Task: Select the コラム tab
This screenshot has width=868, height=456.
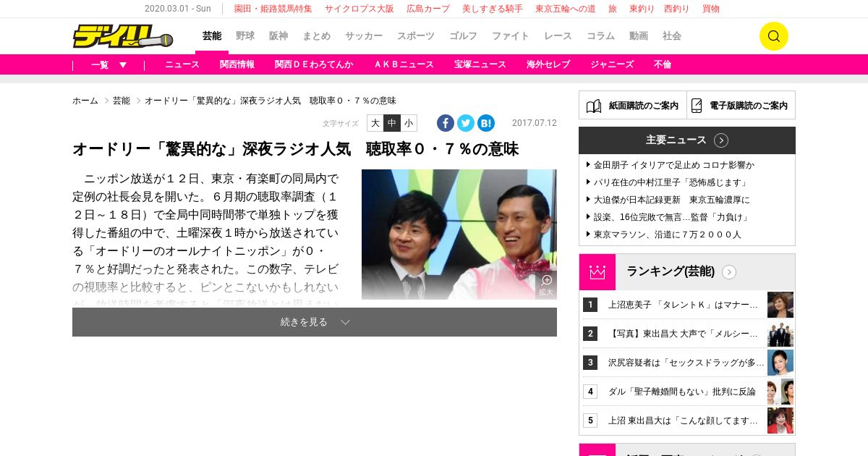Action: (600, 36)
